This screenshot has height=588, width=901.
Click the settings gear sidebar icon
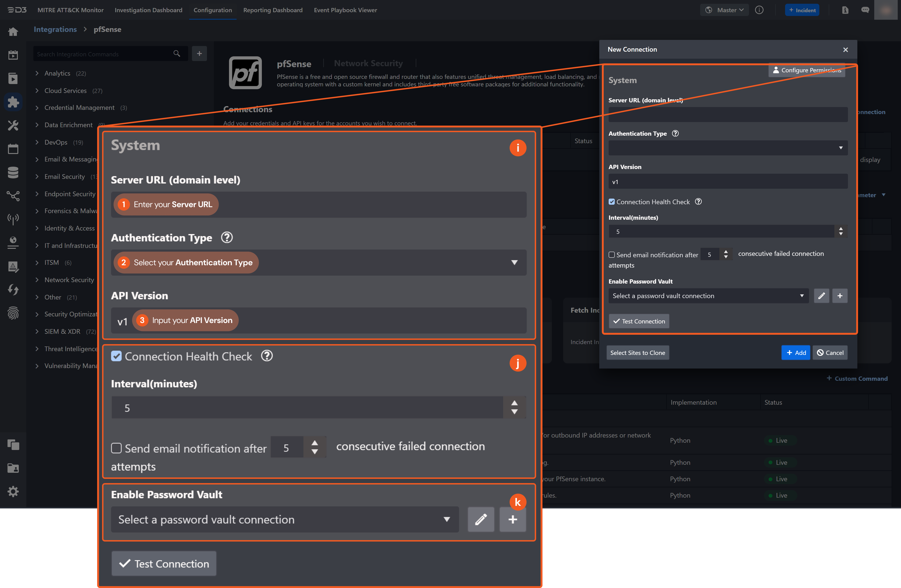click(x=13, y=492)
